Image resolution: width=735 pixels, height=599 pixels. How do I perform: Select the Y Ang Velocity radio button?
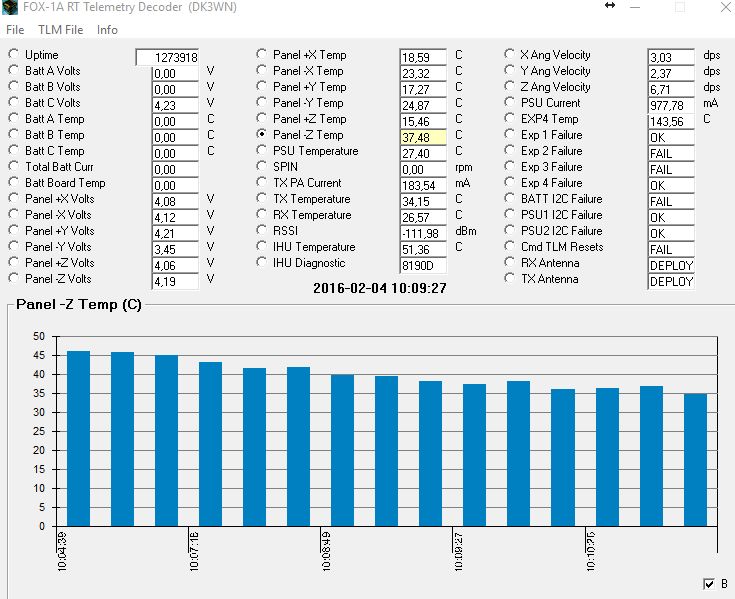[x=510, y=70]
